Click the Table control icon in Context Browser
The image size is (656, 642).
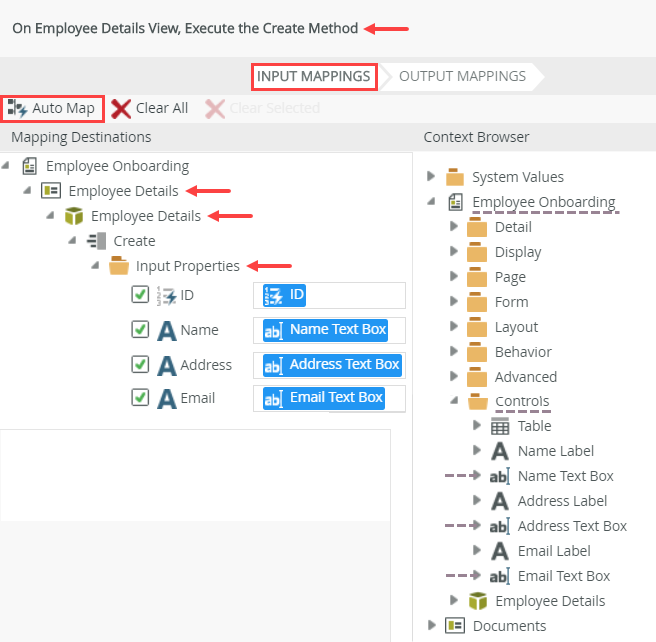pyautogui.click(x=500, y=426)
